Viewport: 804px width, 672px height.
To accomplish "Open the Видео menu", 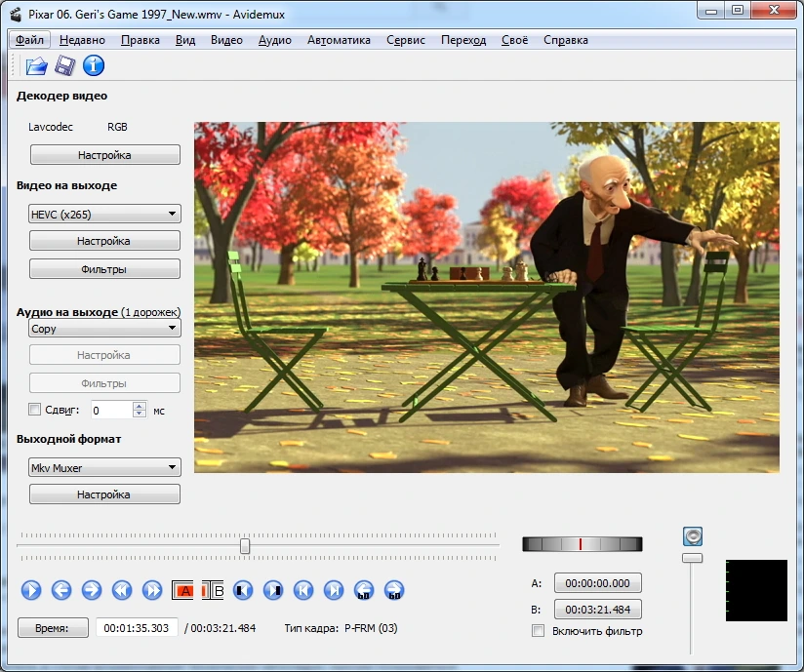I will (226, 40).
